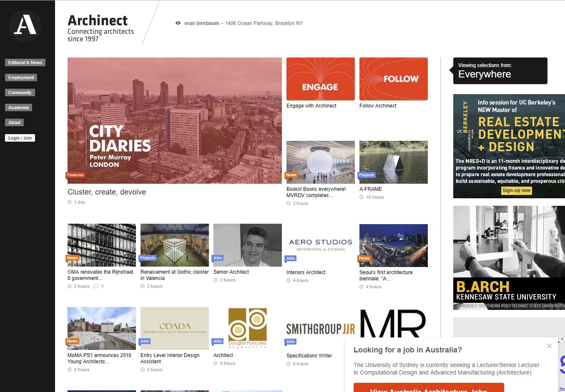Click the Jobs tag on Aero Studios thumbnail
Image resolution: width=565 pixels, height=392 pixels.
point(291,258)
